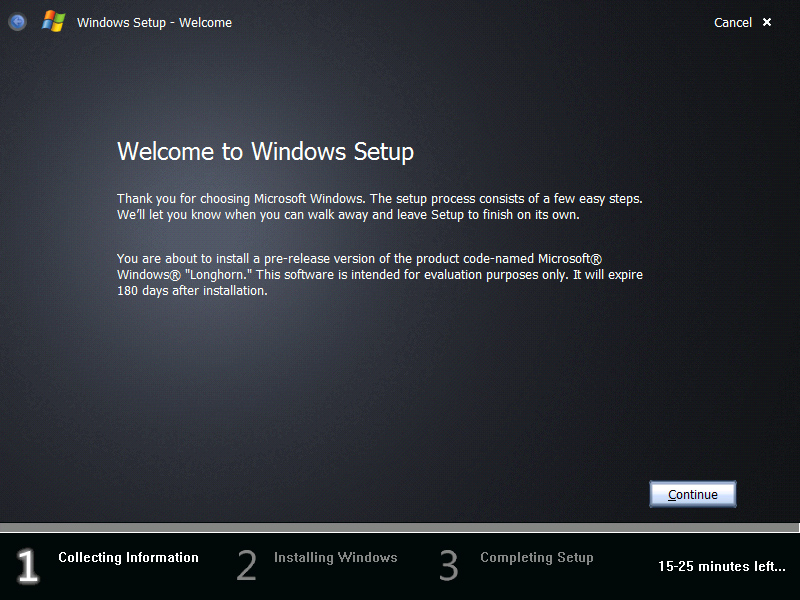Select the large step 1 numeral
800x600 pixels.
pyautogui.click(x=28, y=565)
